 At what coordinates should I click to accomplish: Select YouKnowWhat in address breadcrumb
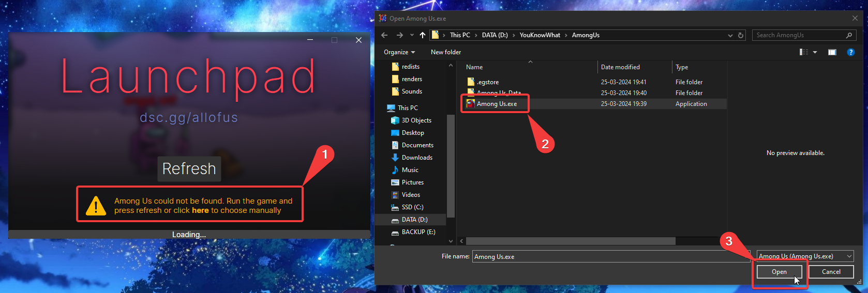tap(540, 35)
